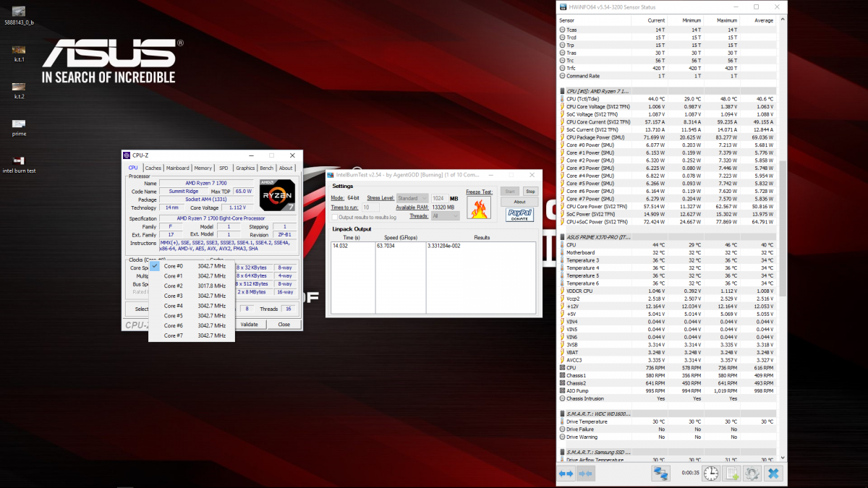Open the About tab in CPU-Z

pyautogui.click(x=286, y=168)
